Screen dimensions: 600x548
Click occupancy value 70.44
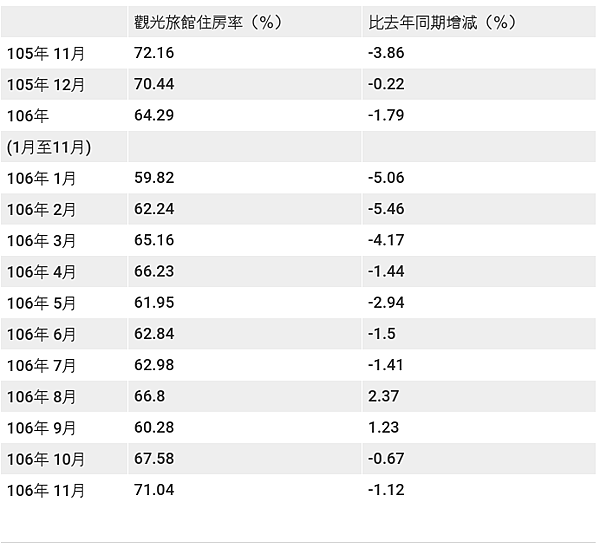[153, 84]
